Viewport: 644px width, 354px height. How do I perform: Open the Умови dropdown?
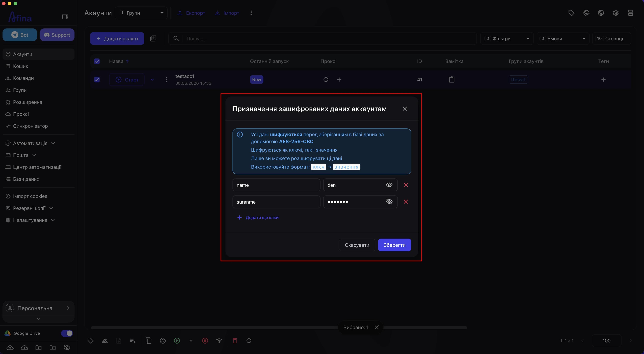[x=563, y=39]
